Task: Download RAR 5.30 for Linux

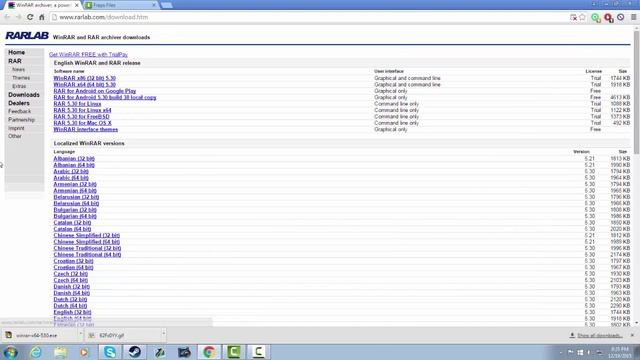Action: (x=77, y=104)
